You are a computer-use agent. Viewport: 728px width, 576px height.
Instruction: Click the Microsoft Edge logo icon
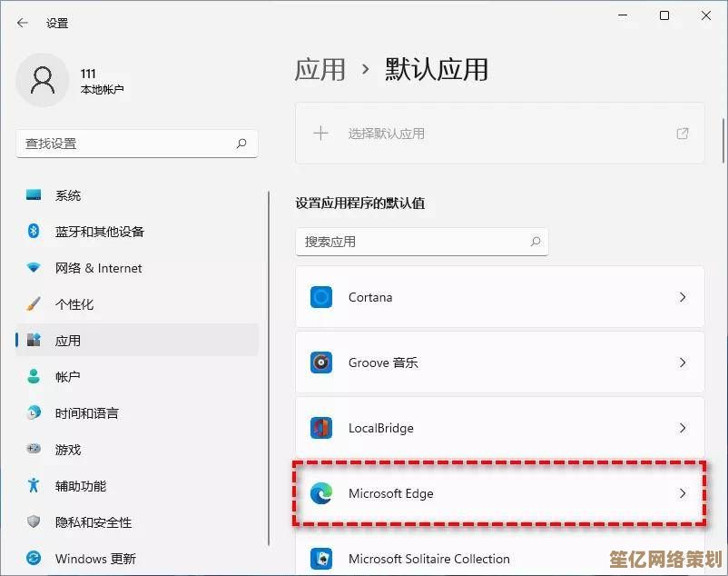click(x=321, y=493)
